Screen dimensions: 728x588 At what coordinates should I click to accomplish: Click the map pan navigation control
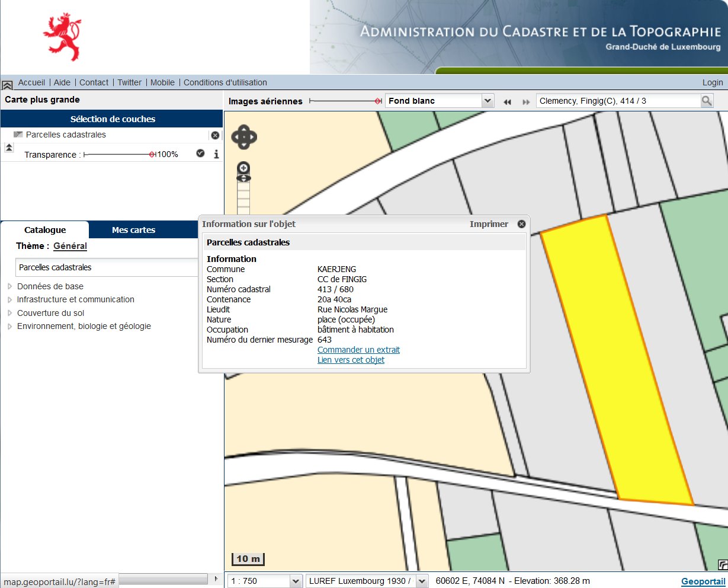click(244, 137)
